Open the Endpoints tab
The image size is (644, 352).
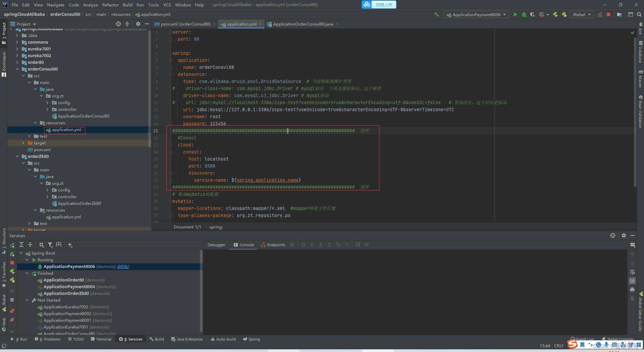pos(273,245)
